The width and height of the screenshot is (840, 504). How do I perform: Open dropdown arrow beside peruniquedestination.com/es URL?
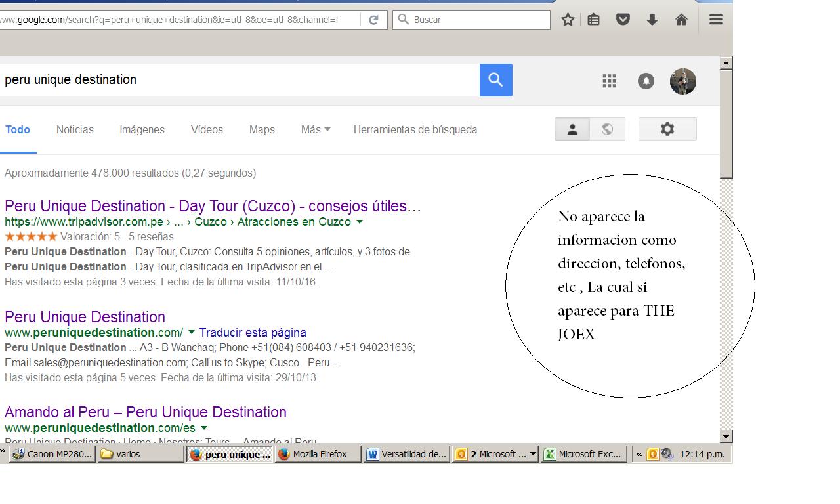point(204,428)
